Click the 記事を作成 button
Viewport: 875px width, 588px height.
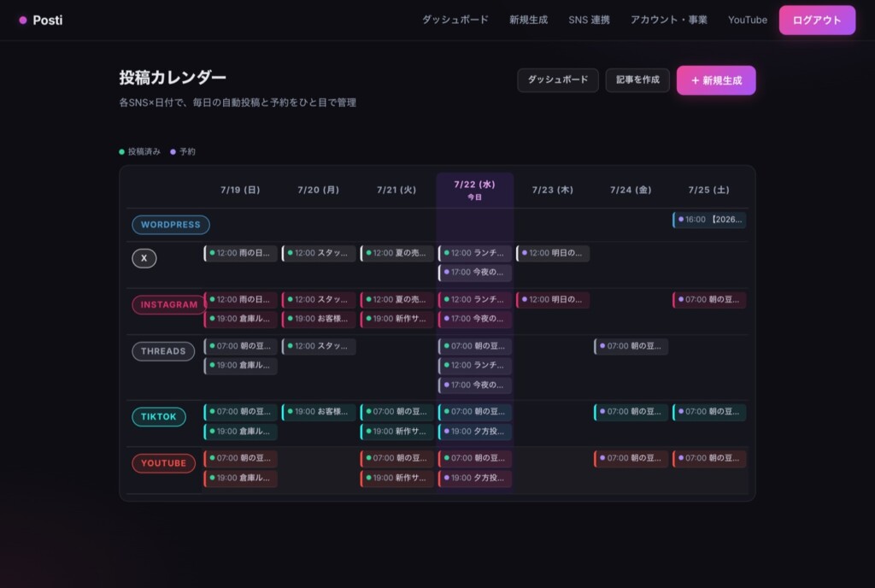click(x=637, y=79)
